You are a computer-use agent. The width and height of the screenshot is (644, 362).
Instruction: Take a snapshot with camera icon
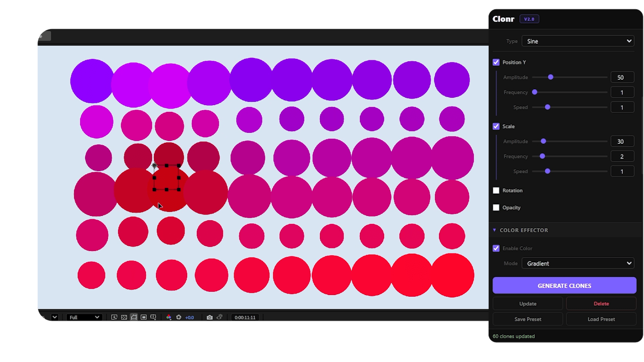coord(210,317)
